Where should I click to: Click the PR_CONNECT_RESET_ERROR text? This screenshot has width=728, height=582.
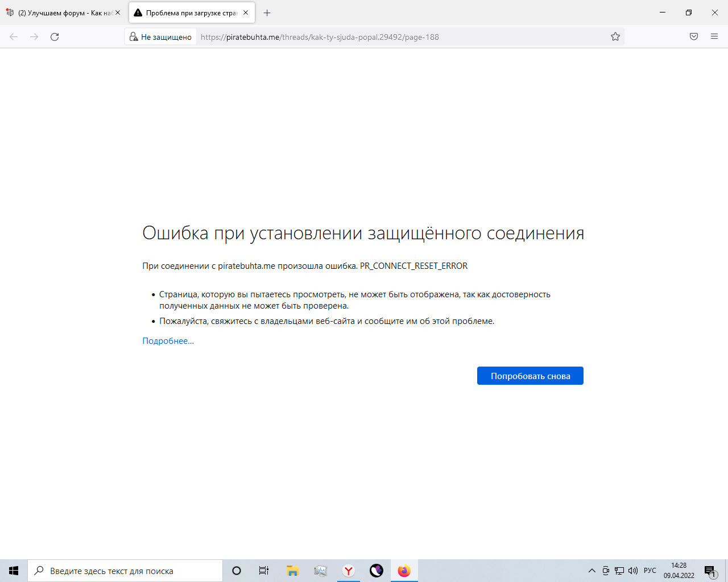coord(413,266)
